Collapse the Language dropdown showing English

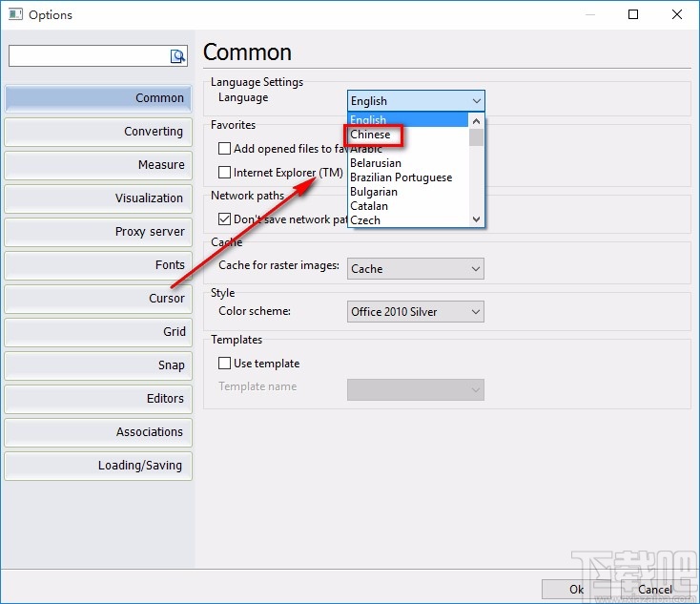[416, 101]
